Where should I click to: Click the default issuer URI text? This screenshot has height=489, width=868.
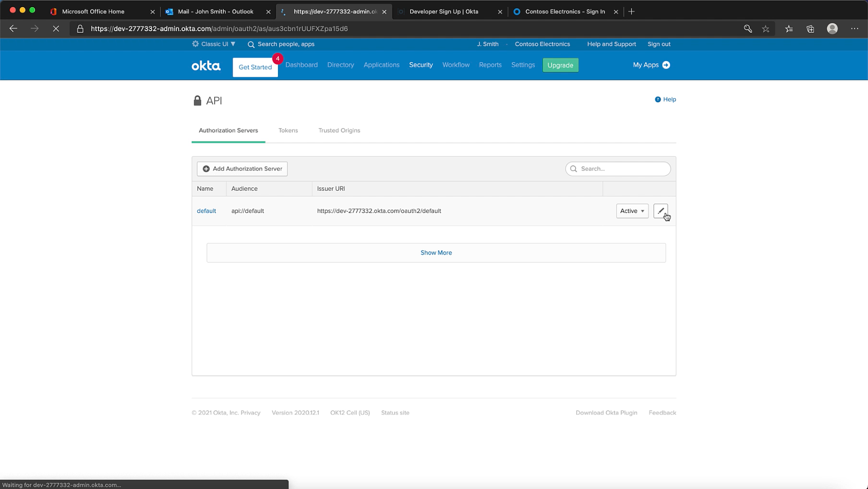(379, 211)
